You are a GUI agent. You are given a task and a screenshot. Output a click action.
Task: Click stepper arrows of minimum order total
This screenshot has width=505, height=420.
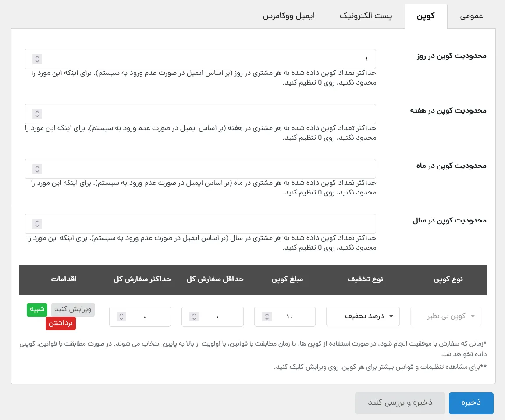[194, 317]
